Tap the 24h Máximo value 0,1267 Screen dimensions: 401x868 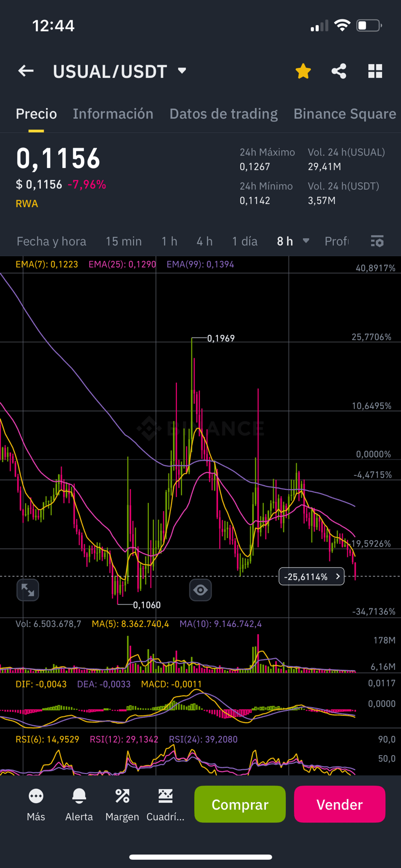coord(255,167)
